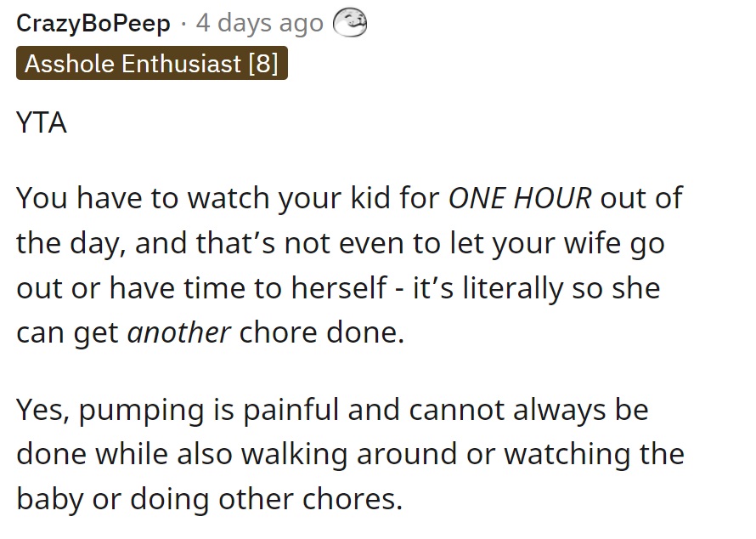Click the italic 'ONE HOUR' text

point(520,198)
